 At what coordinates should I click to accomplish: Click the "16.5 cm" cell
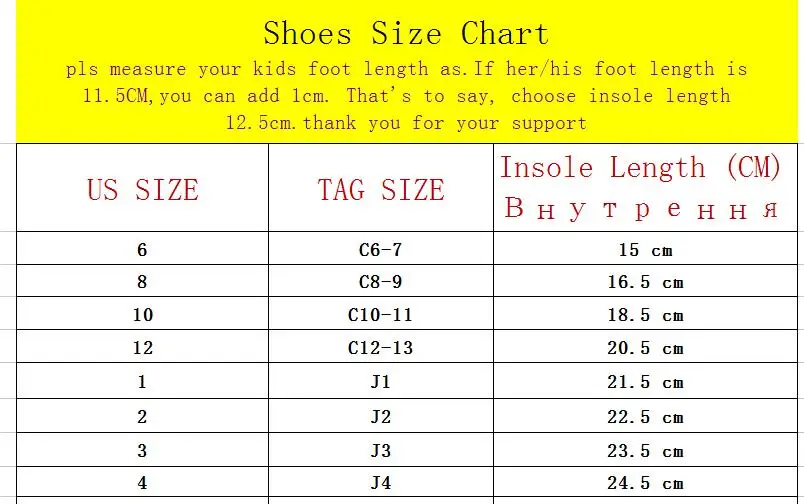point(645,282)
